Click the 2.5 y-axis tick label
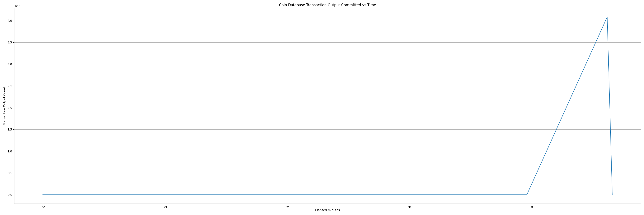Image resolution: width=644 pixels, height=215 pixels. click(x=10, y=86)
